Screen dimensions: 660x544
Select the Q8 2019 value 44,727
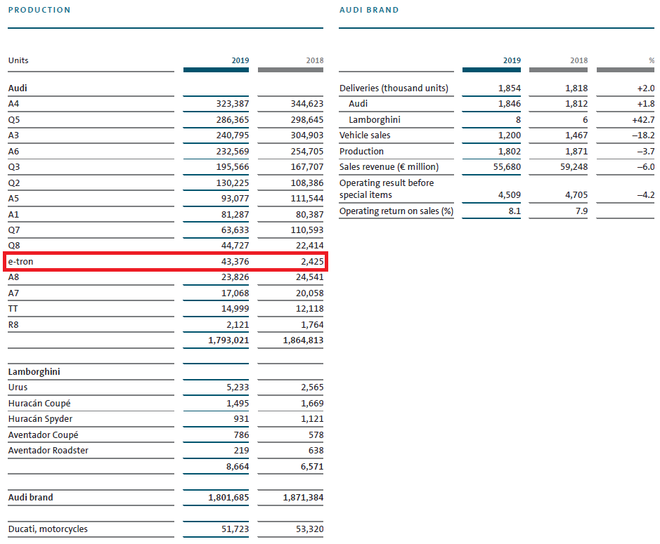[235, 245]
